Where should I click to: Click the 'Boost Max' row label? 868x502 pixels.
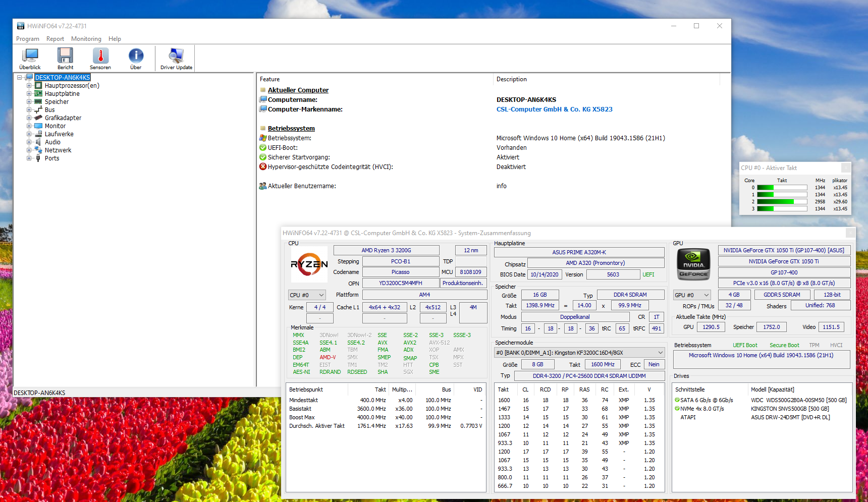click(302, 417)
